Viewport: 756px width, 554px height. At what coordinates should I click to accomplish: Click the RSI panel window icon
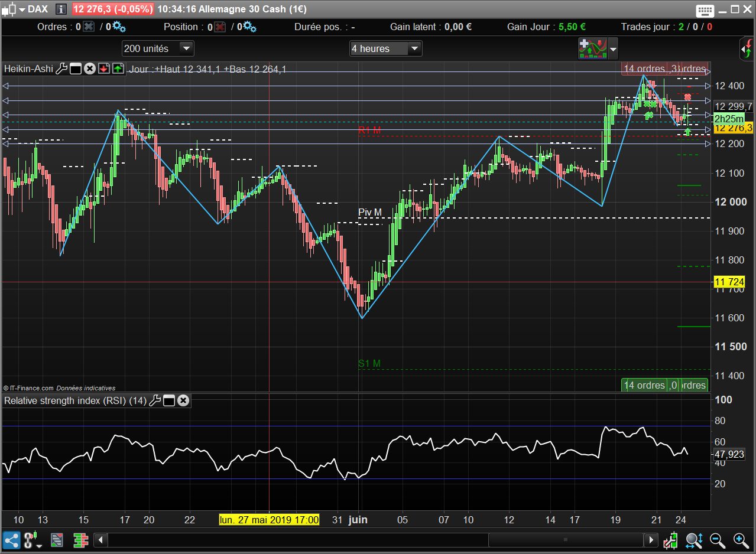(x=169, y=400)
